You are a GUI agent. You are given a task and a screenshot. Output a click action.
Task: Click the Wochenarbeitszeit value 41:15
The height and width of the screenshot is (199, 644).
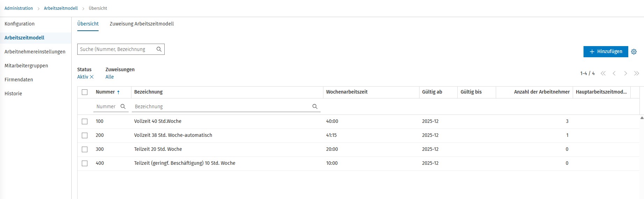[331, 135]
